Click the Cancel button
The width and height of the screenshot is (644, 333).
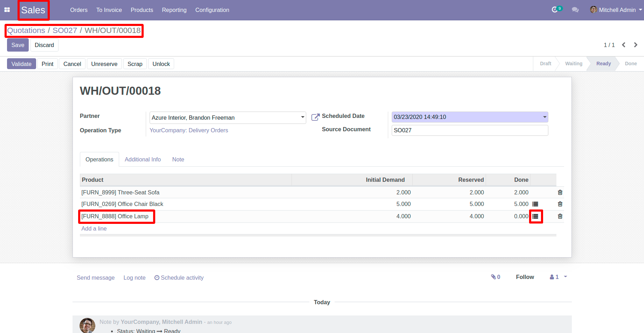pyautogui.click(x=72, y=64)
